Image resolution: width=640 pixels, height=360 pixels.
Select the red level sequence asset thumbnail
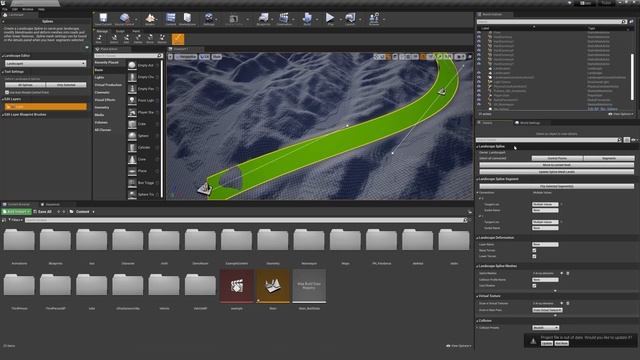click(x=237, y=286)
